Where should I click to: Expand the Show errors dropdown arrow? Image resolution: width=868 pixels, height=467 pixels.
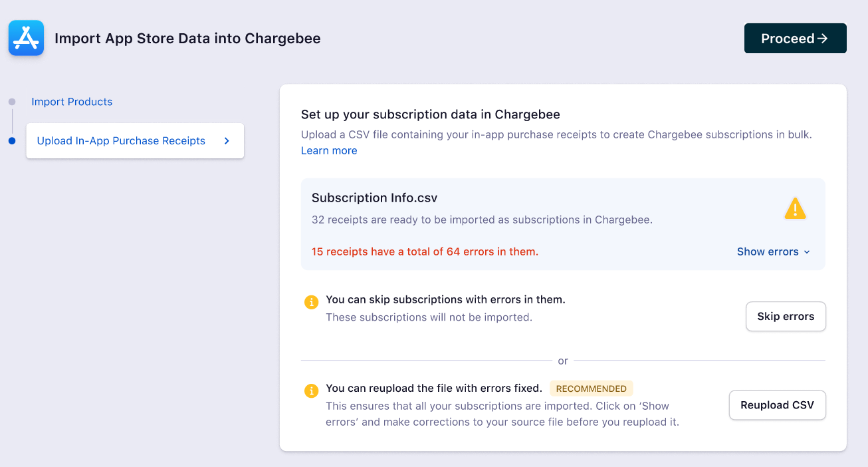[x=807, y=252]
